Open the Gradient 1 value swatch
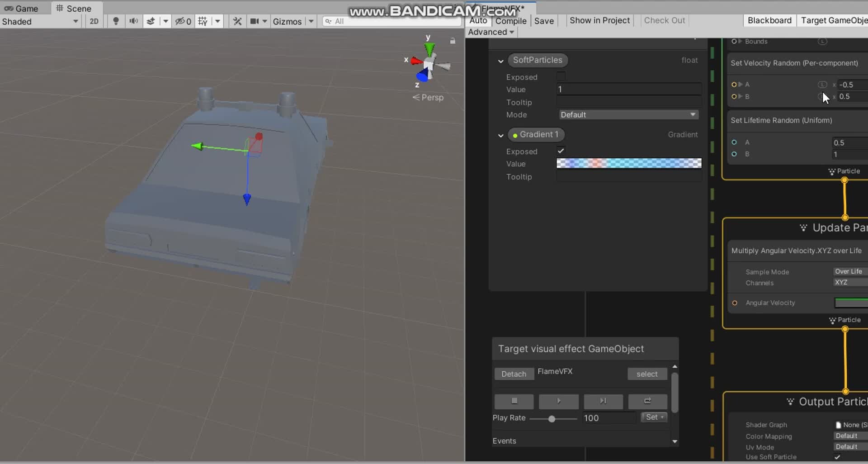This screenshot has width=868, height=464. pos(629,163)
